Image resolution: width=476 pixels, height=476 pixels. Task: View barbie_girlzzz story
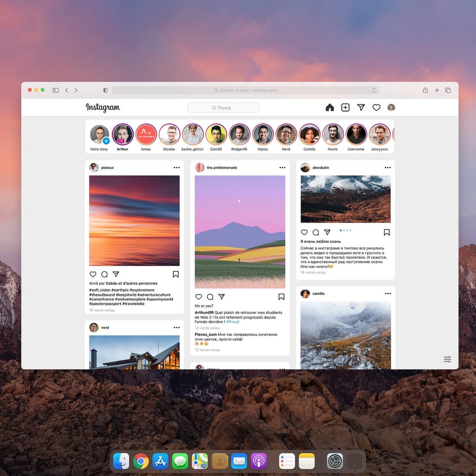[x=193, y=134]
